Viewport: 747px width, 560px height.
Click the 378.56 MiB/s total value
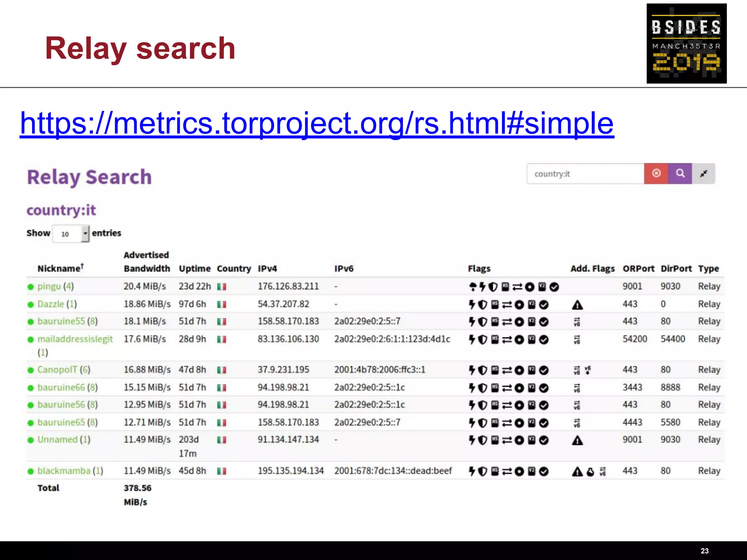(138, 495)
